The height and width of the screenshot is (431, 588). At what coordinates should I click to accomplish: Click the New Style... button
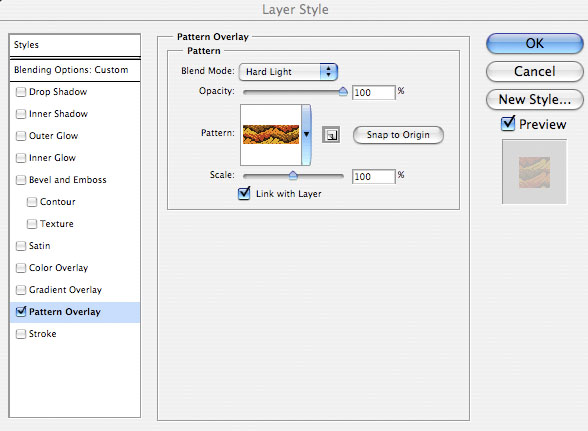click(535, 99)
